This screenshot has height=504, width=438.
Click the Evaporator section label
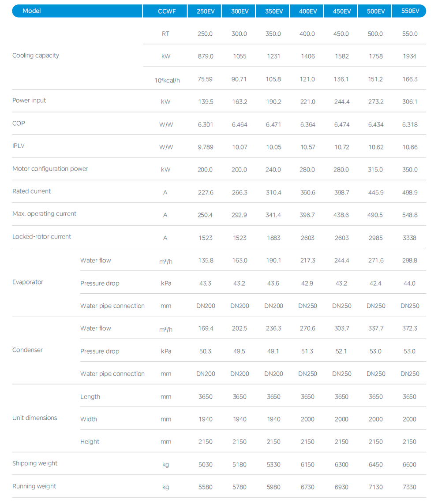pyautogui.click(x=28, y=282)
